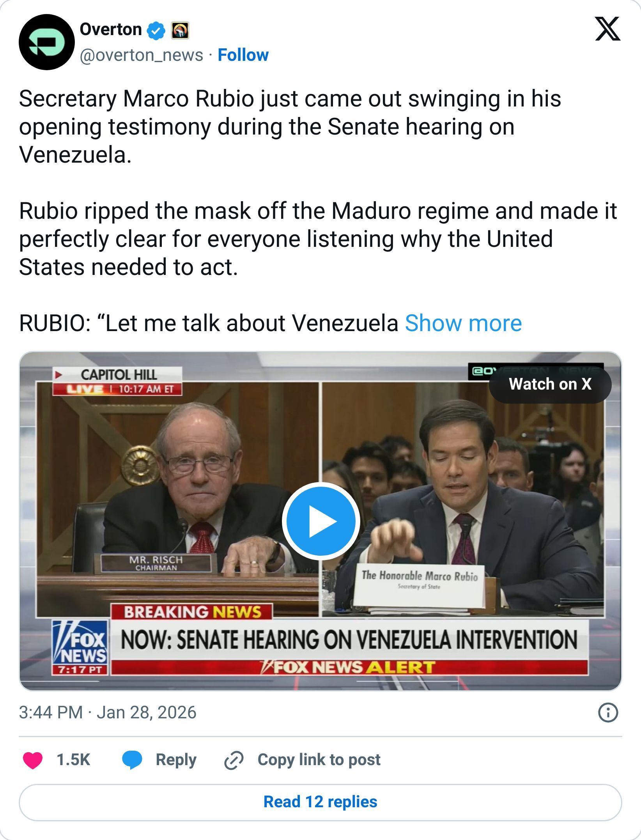Screen dimensions: 641x840
Task: Follow @overton_news
Action: [x=242, y=56]
